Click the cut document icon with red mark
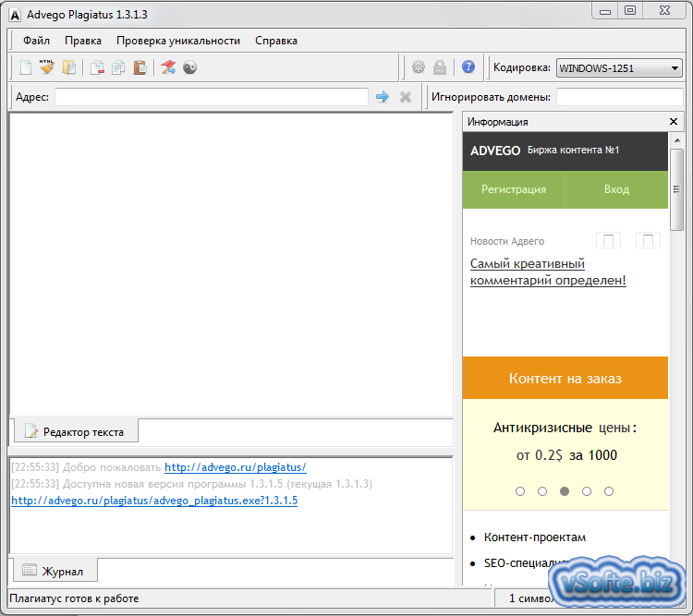The height and width of the screenshot is (616, 693). (x=97, y=67)
